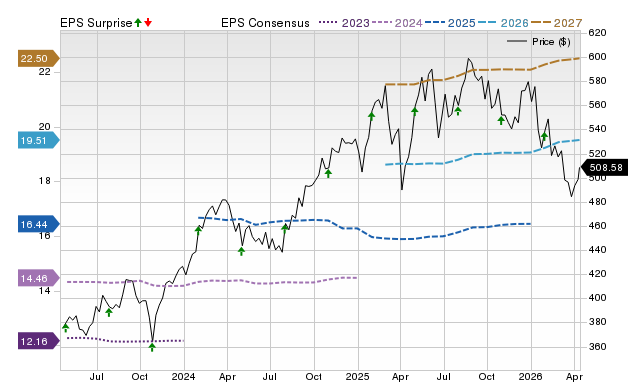This screenshot has height=382, width=640.
Task: Click the green surprise arrow from late January 2025
Action: (x=371, y=116)
